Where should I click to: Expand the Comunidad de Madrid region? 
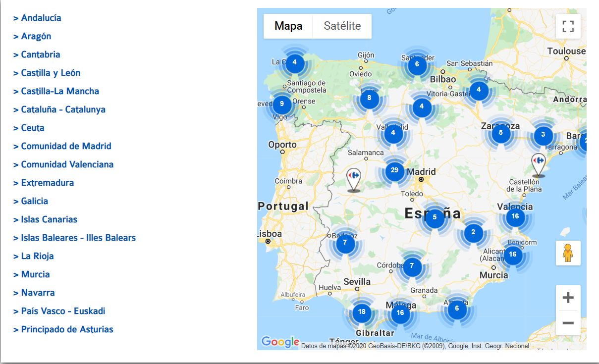click(x=66, y=146)
